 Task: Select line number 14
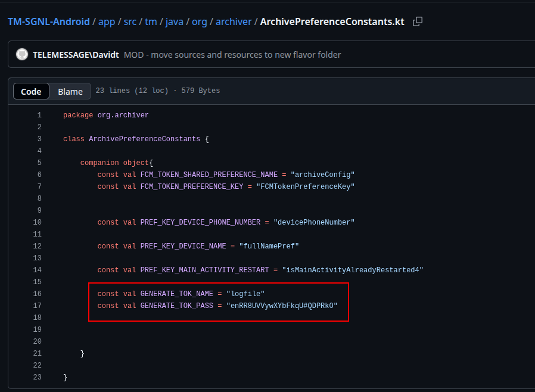pos(37,270)
